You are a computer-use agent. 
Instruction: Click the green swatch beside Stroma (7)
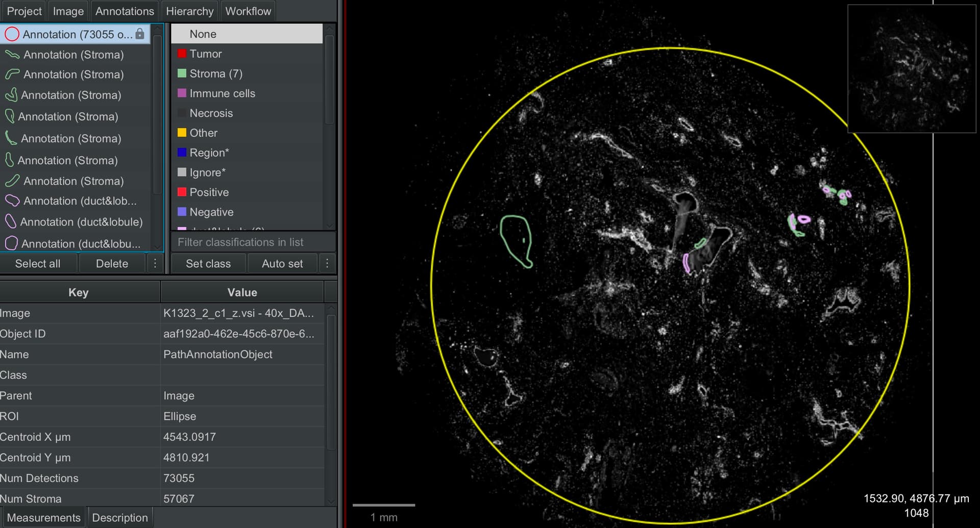tap(182, 73)
